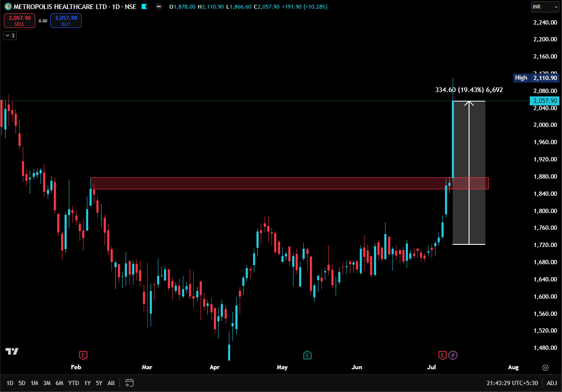Click the change value +191.90 (+10.28%)
Image resolution: width=562 pixels, height=392 pixels.
(305, 7)
